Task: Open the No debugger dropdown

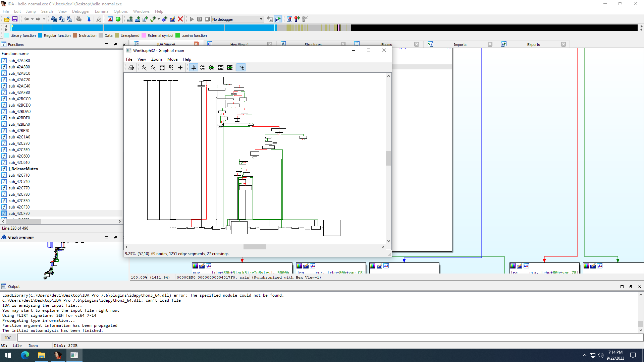Action: [261, 19]
